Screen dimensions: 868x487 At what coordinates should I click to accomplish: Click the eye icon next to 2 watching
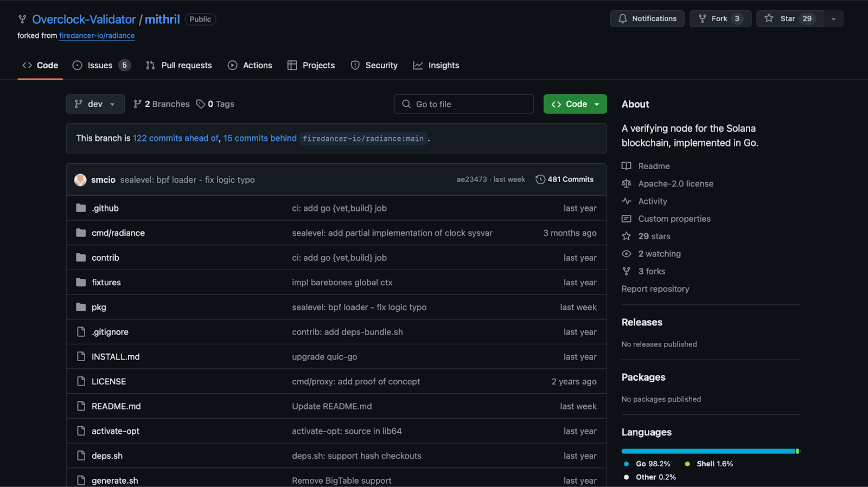pos(627,254)
